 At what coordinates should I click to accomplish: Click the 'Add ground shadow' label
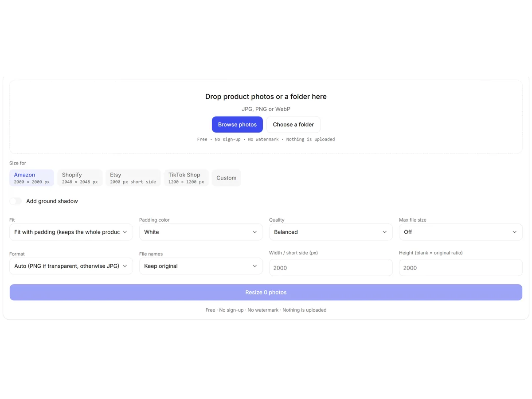tap(52, 201)
